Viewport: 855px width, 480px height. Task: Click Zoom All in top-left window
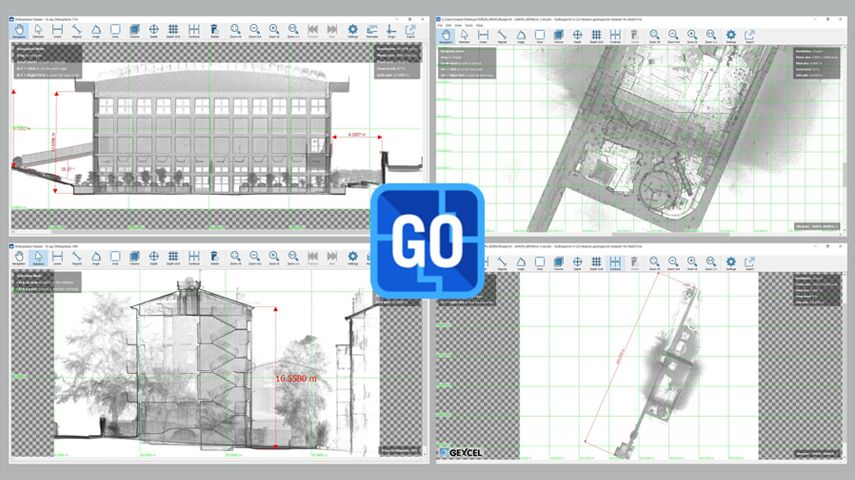(235, 31)
